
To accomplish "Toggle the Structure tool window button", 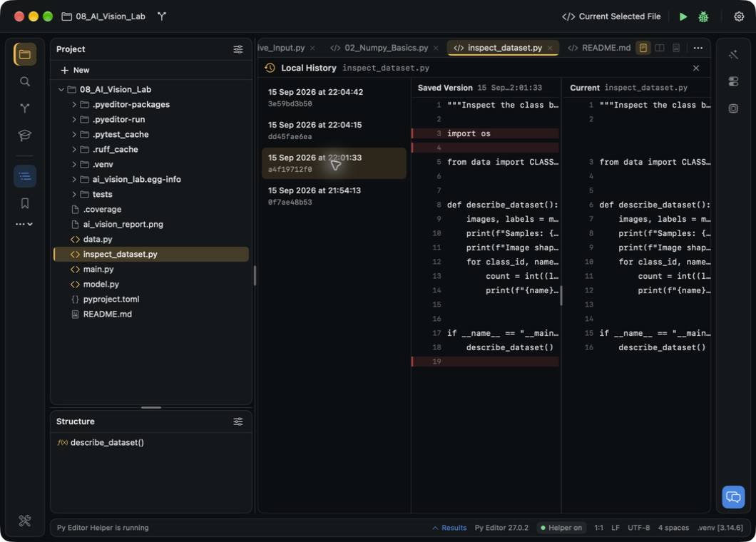I will (x=24, y=176).
